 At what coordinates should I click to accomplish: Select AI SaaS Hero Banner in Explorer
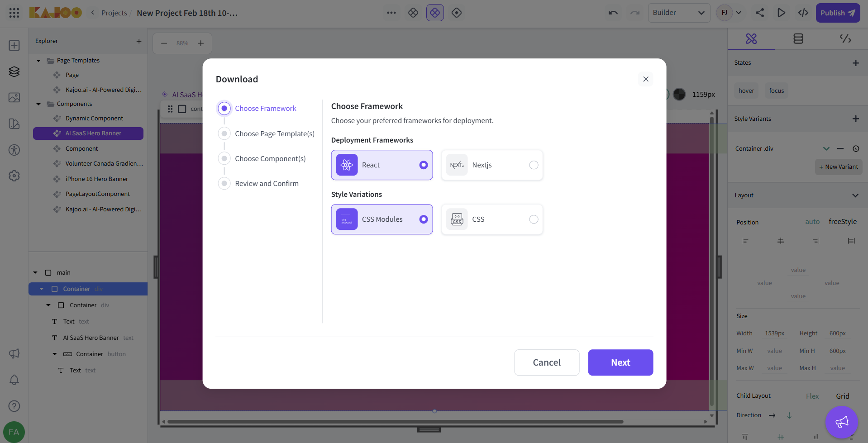[88, 133]
